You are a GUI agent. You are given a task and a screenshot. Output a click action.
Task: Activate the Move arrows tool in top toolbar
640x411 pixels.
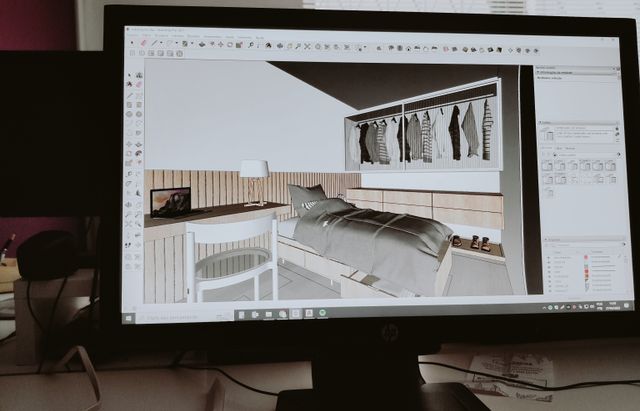[x=220, y=44]
